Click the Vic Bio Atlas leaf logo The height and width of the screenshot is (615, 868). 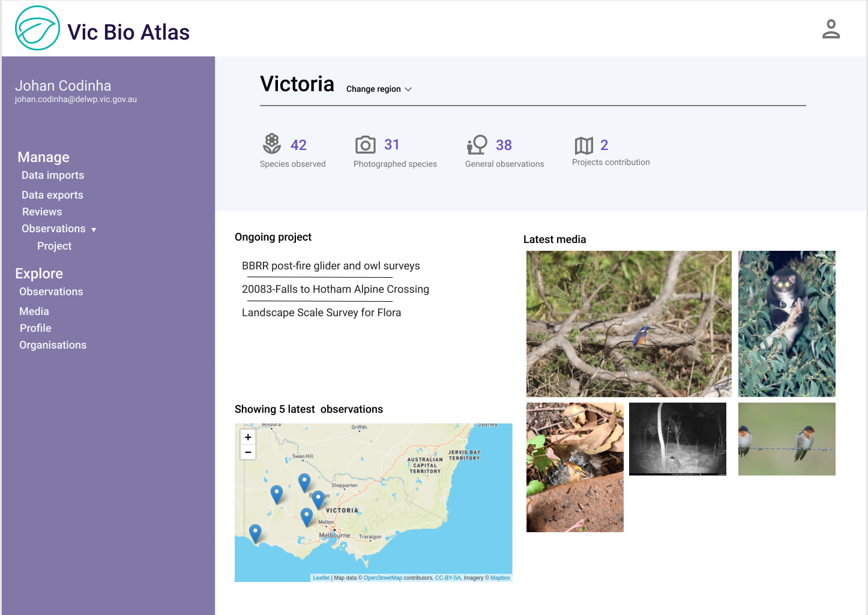(x=37, y=28)
